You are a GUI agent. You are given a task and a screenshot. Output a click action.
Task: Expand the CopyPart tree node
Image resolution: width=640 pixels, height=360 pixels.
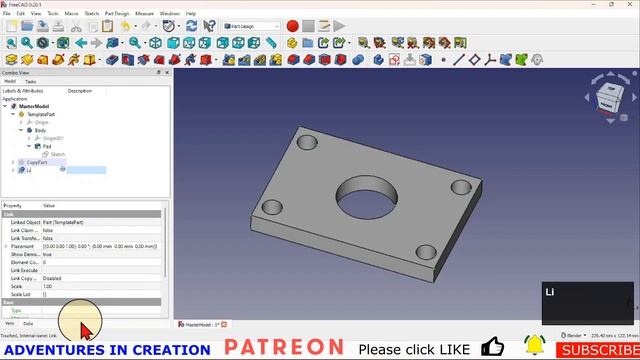13,162
